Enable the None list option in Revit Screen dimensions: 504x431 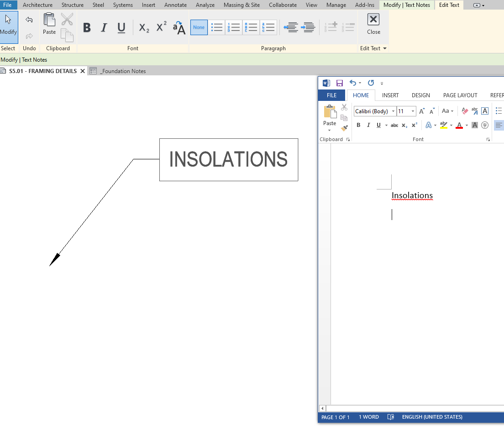point(199,27)
